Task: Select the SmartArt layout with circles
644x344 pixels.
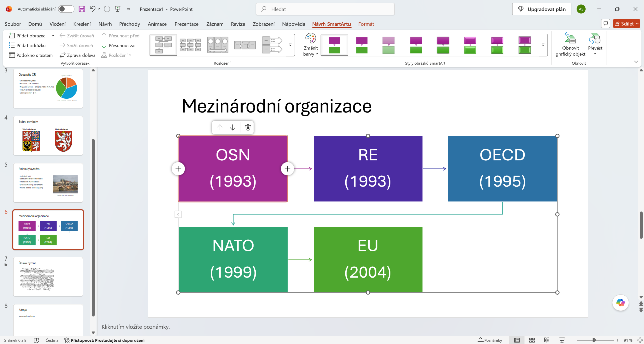Action: [x=218, y=45]
